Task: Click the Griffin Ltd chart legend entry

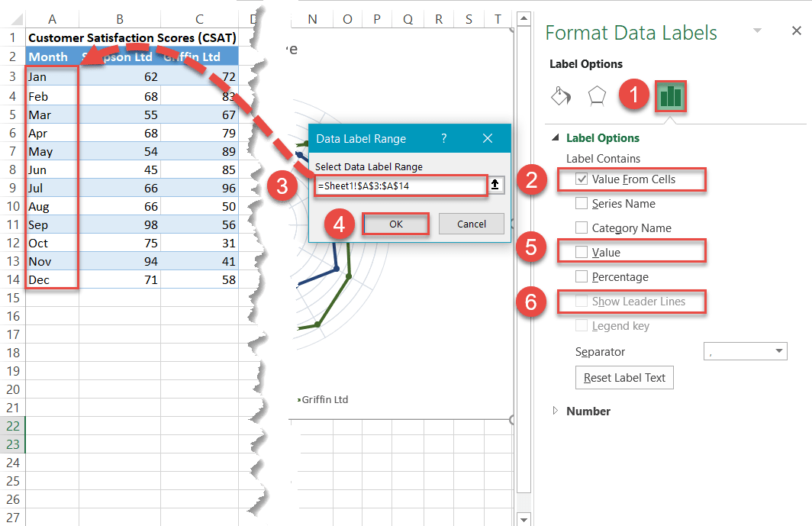Action: [x=323, y=399]
